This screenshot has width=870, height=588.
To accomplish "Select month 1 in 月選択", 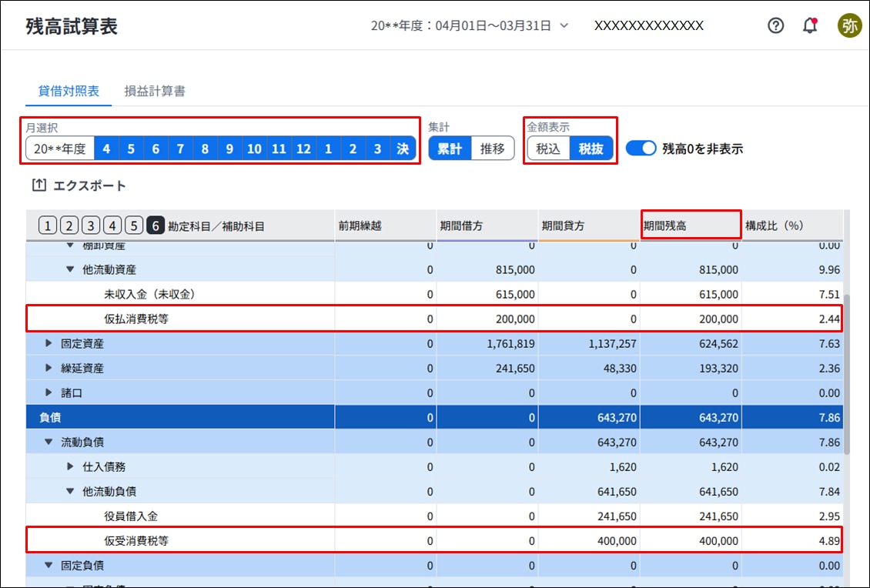I will coord(329,149).
